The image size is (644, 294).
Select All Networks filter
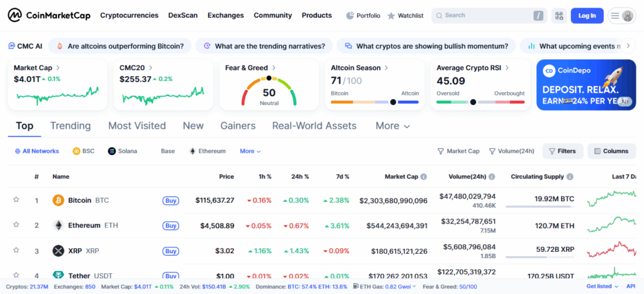36,151
